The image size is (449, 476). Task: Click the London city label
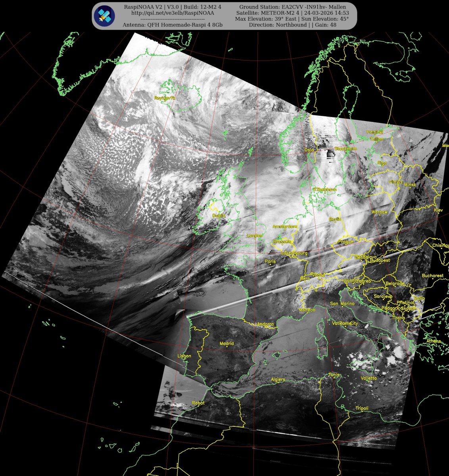pyautogui.click(x=255, y=236)
